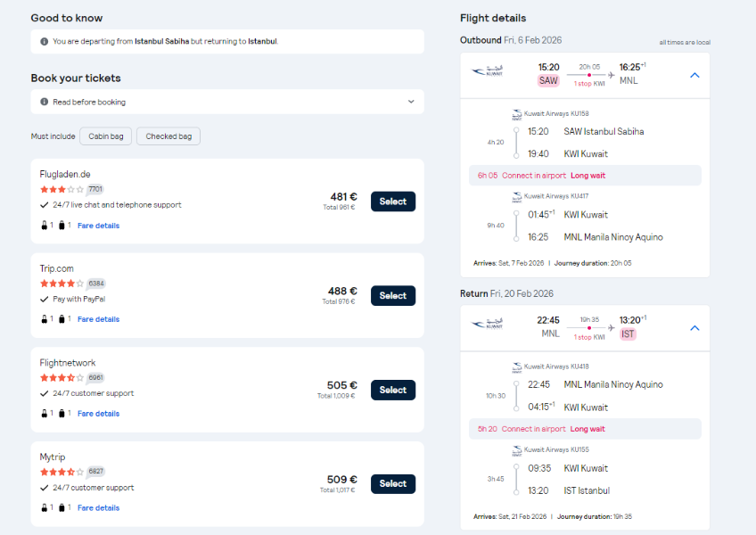Open Fare details for Flightnetwork
The image size is (756, 535).
pos(98,414)
